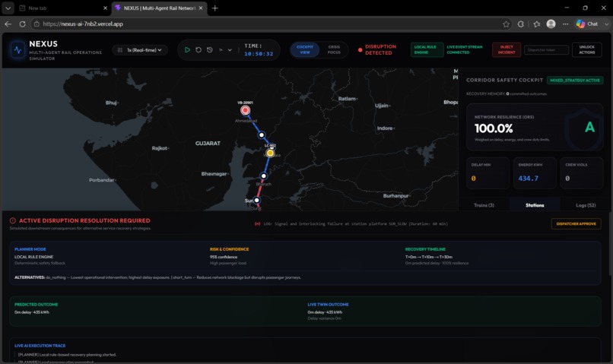This screenshot has width=613, height=364.
Task: Click the TIME 10:50:32 clock readout
Action: pyautogui.click(x=259, y=50)
